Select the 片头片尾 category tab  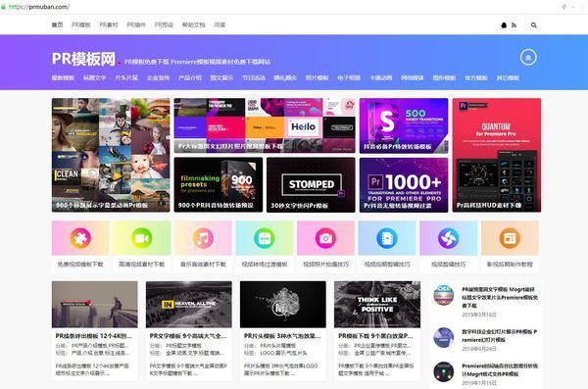tap(126, 78)
